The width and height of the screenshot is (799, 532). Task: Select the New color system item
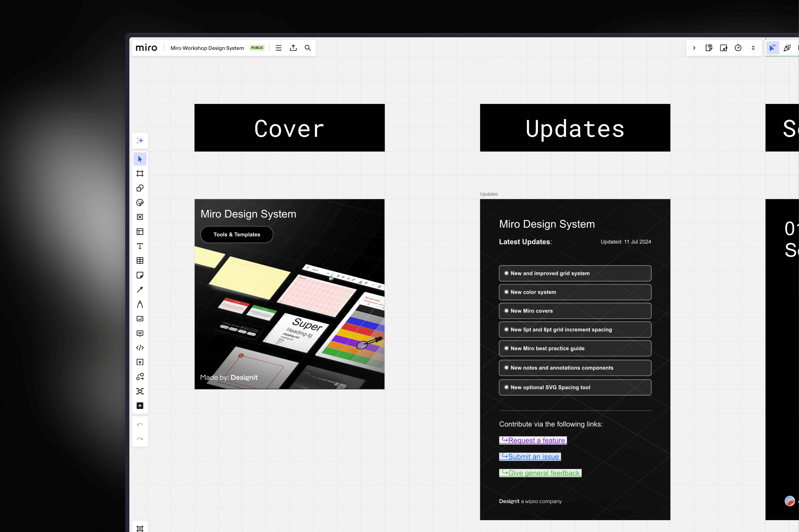(x=575, y=292)
